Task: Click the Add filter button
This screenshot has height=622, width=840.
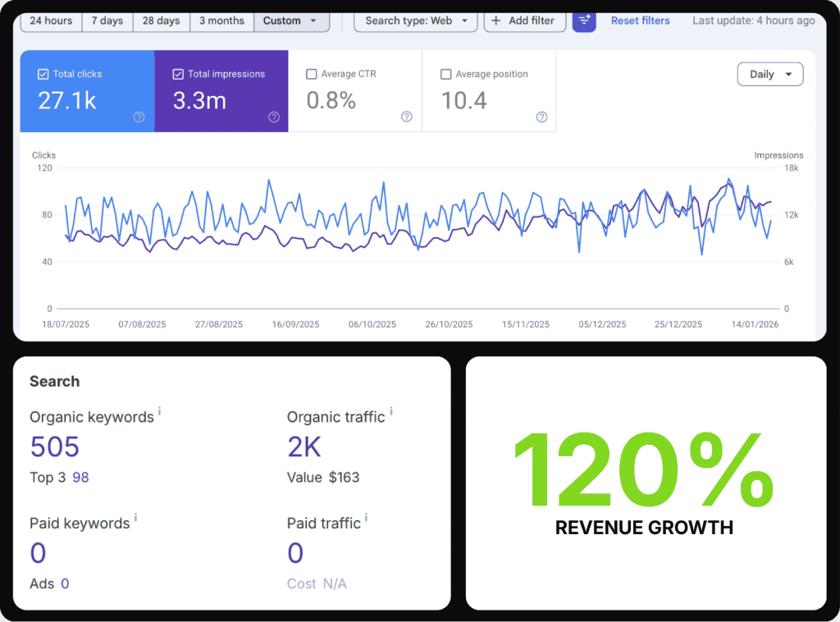Action: click(524, 21)
